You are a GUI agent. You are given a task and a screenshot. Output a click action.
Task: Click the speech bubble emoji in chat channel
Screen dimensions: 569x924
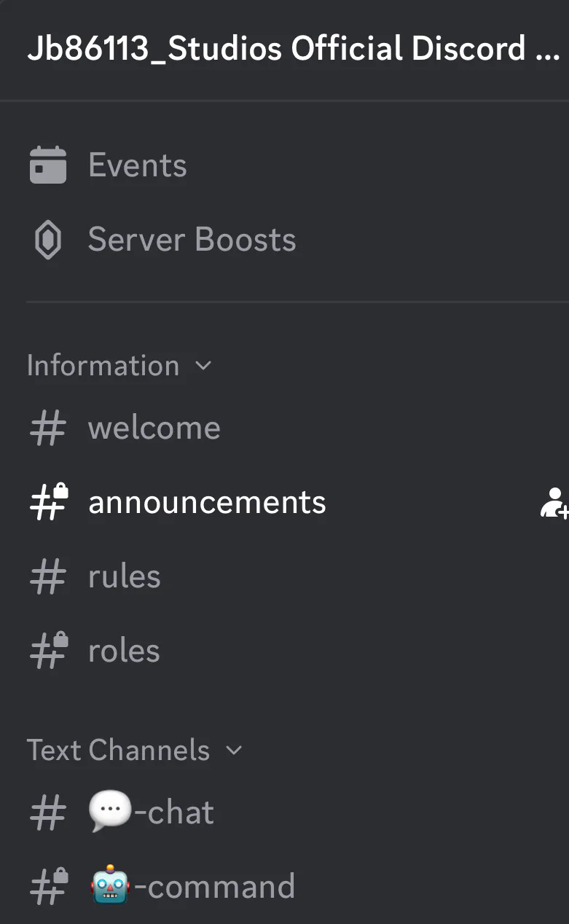tap(110, 813)
